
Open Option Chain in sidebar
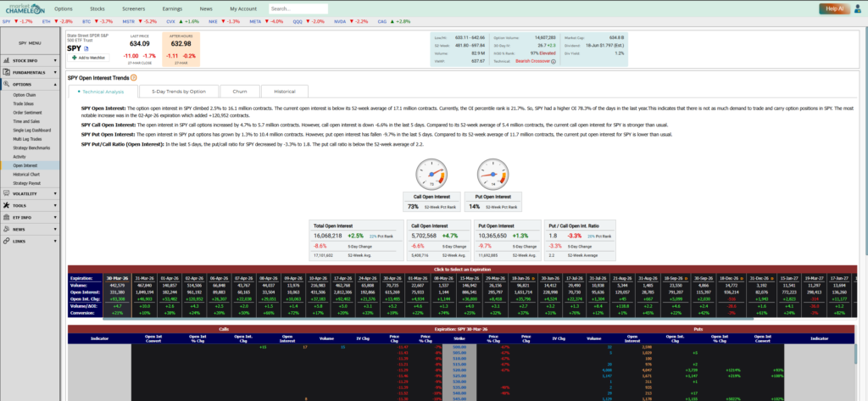click(x=25, y=95)
